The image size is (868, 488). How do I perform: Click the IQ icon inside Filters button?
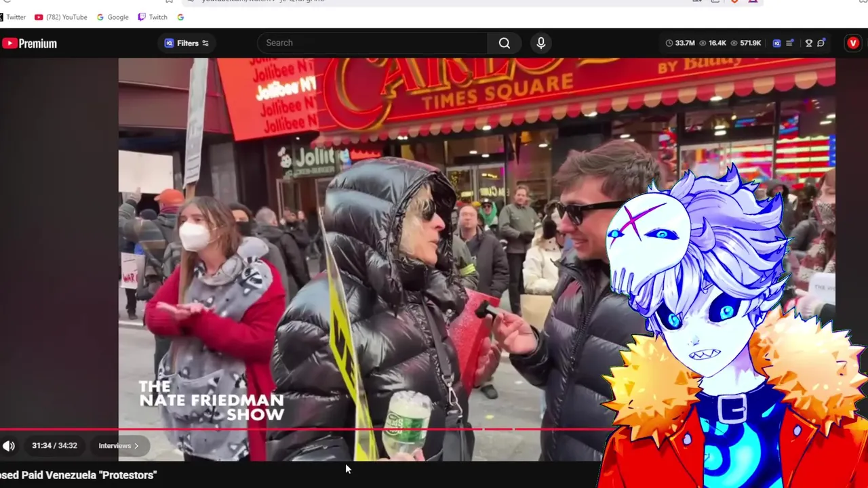[x=170, y=43]
